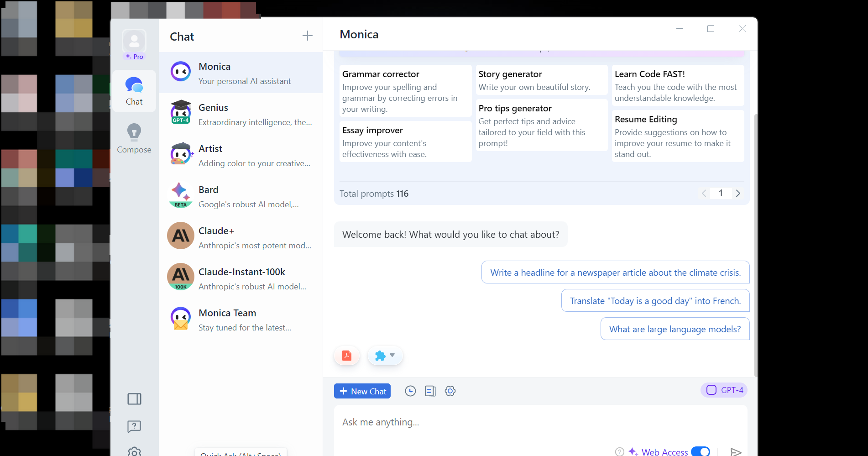Select the Artist bot
868x456 pixels.
241,155
